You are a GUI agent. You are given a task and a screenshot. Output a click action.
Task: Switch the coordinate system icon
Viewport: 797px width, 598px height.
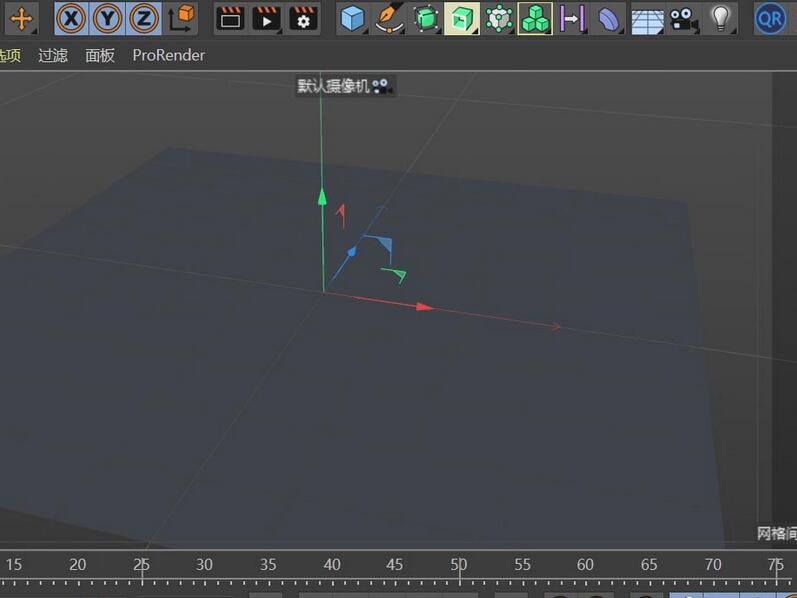(182, 18)
